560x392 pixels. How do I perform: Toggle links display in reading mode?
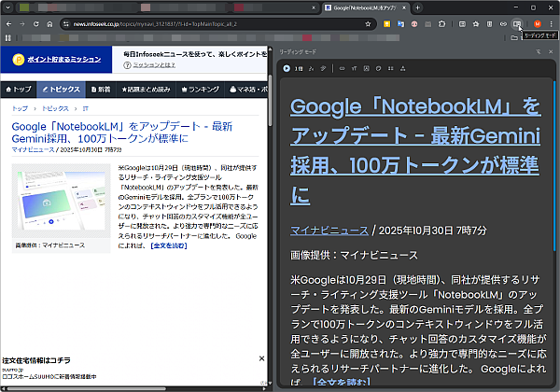point(341,68)
